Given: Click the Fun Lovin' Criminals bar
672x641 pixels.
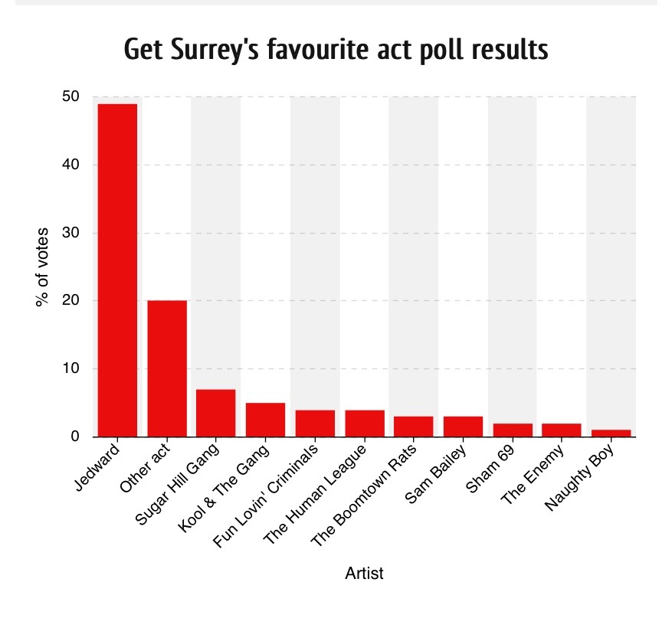Looking at the screenshot, I should point(314,424).
